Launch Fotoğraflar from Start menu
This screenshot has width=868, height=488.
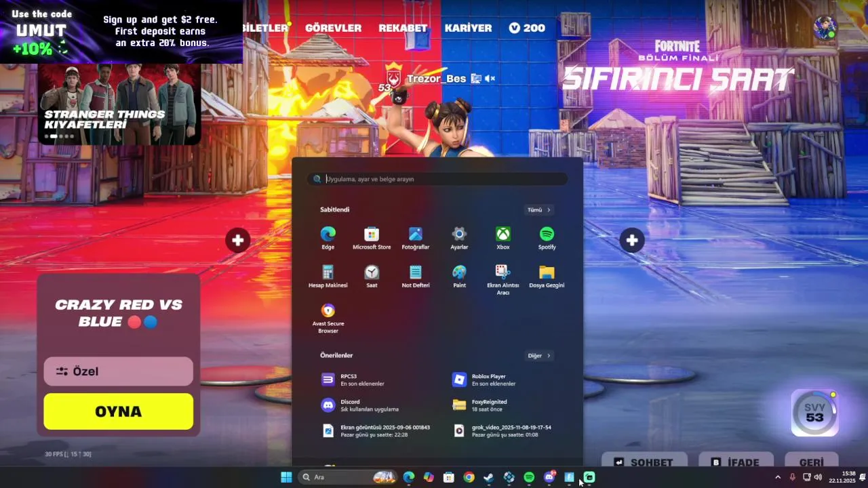point(416,238)
